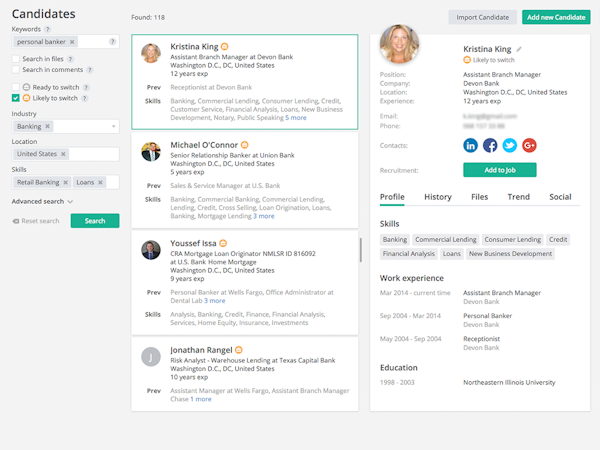Screen dimensions: 600x450
Task: Open the Facebook contact icon
Action: pos(490,145)
